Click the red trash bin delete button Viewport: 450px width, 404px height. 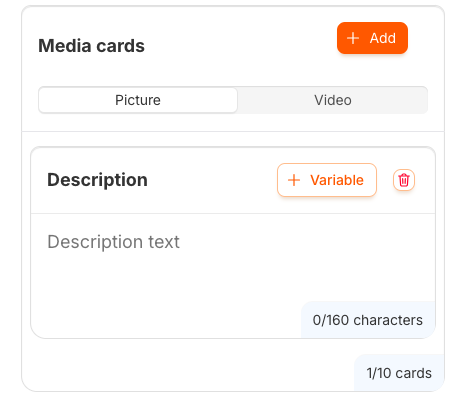404,180
